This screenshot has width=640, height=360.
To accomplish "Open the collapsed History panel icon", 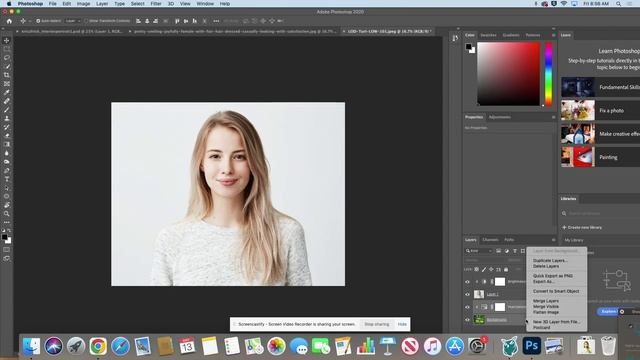I will (x=455, y=38).
